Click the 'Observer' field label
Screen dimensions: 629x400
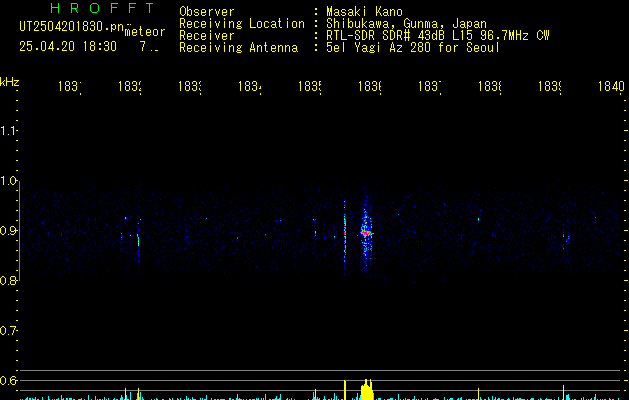click(x=207, y=11)
